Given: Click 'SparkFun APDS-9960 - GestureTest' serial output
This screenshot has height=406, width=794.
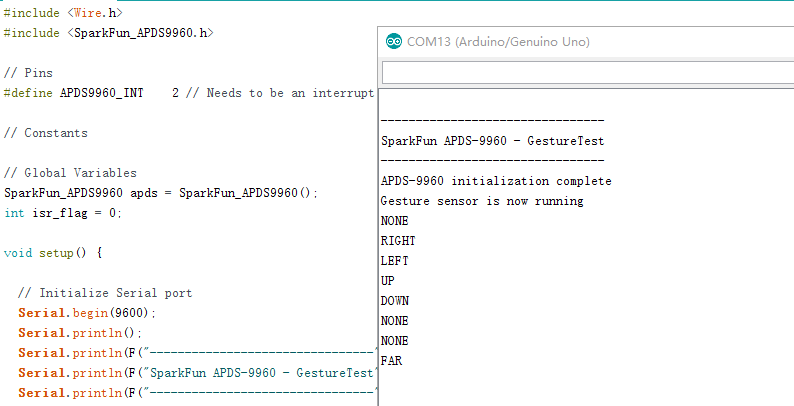Looking at the screenshot, I should click(493, 141).
